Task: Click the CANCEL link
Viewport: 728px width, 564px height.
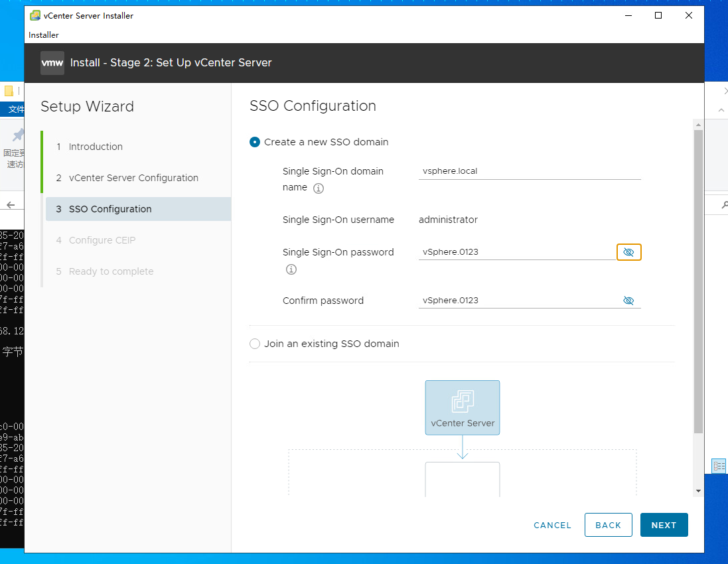Action: (552, 525)
